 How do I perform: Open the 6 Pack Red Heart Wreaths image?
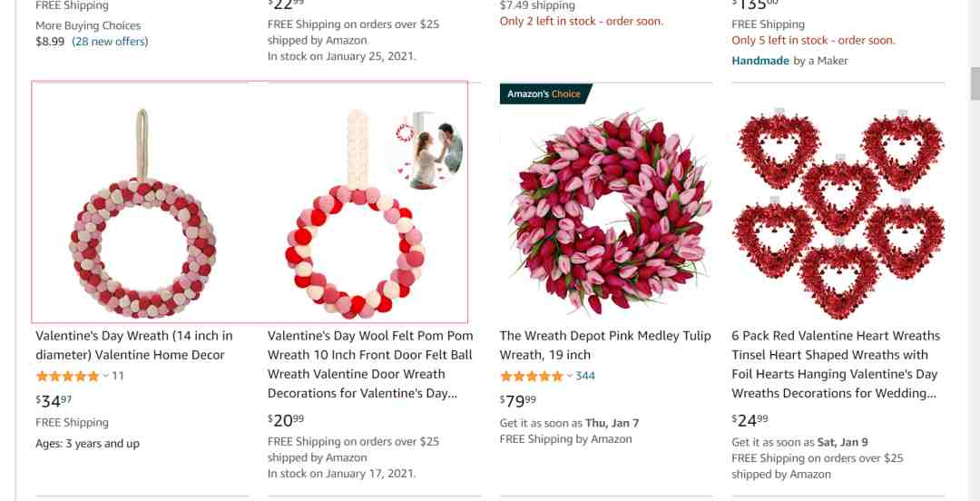click(x=838, y=213)
